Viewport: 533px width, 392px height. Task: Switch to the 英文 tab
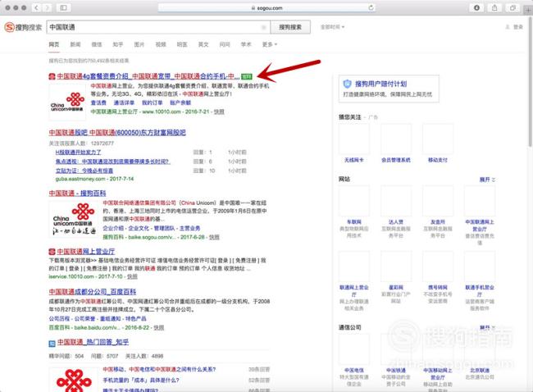[203, 44]
